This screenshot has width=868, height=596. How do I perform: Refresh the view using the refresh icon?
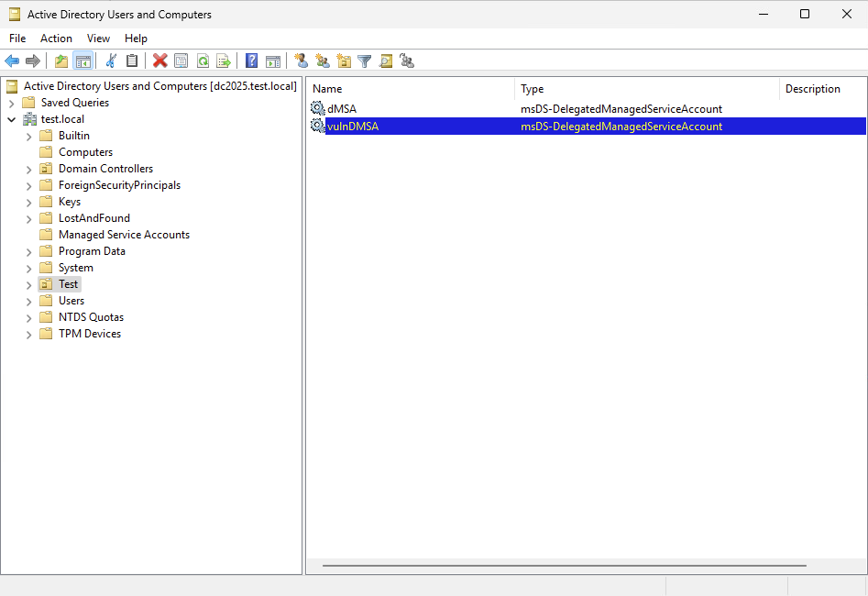coord(203,61)
